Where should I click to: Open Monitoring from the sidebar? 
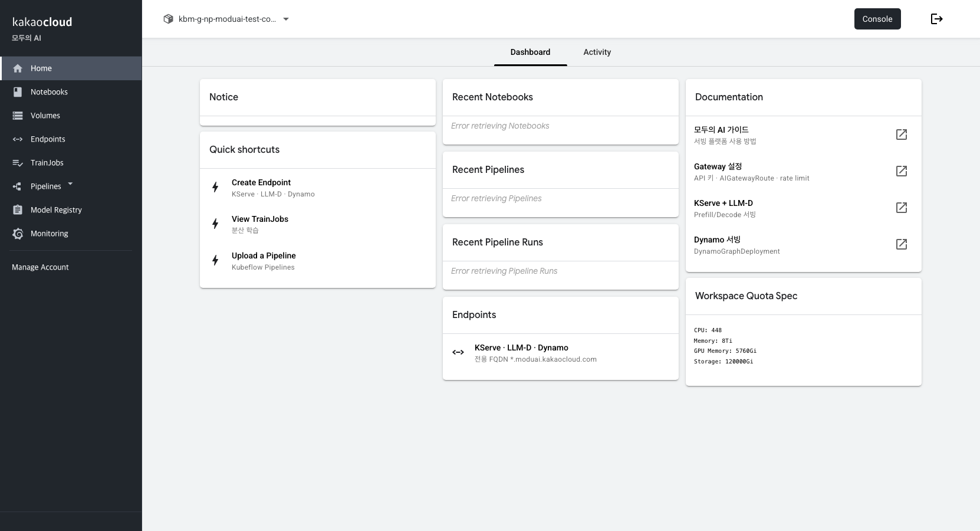coord(71,234)
